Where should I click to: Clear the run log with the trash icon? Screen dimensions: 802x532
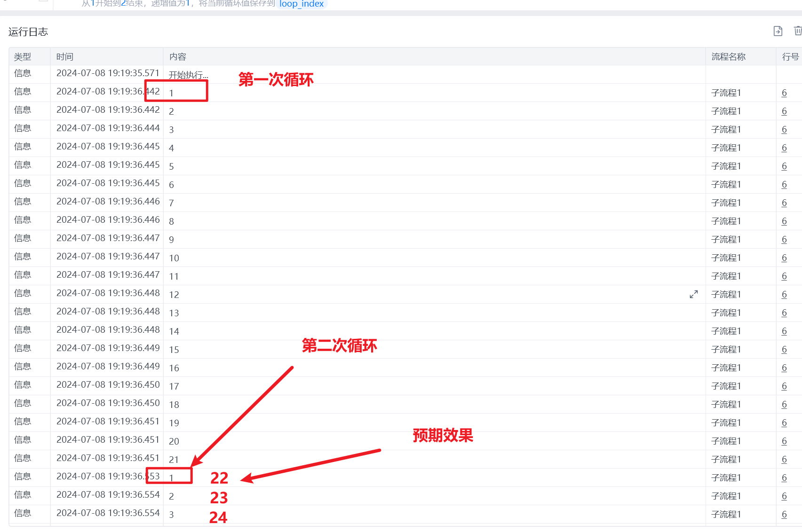click(798, 31)
